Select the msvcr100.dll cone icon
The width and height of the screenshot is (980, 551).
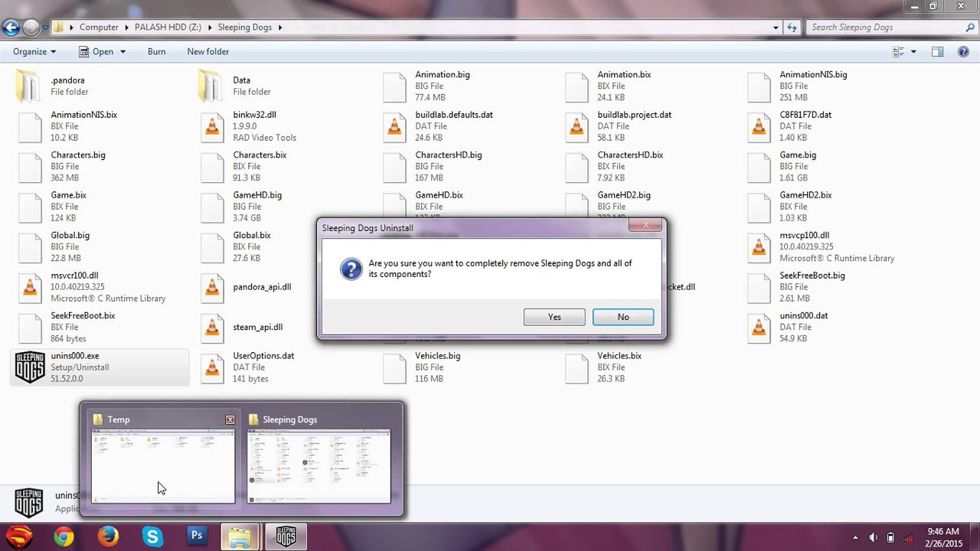click(x=30, y=288)
